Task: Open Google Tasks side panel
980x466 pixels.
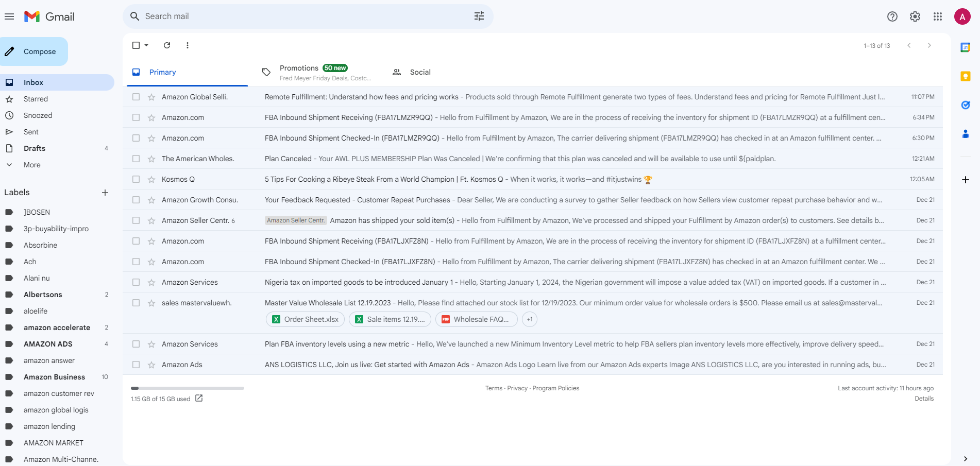Action: click(x=966, y=105)
